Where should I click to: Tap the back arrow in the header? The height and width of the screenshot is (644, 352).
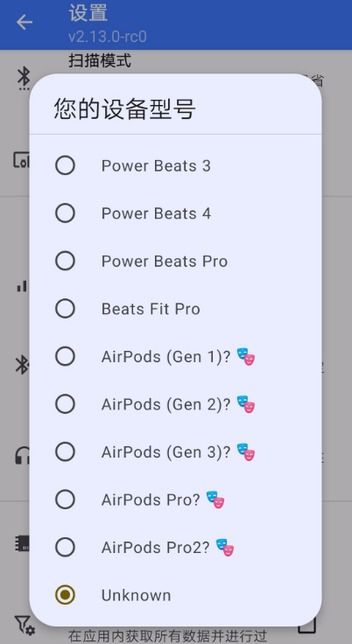click(x=25, y=22)
